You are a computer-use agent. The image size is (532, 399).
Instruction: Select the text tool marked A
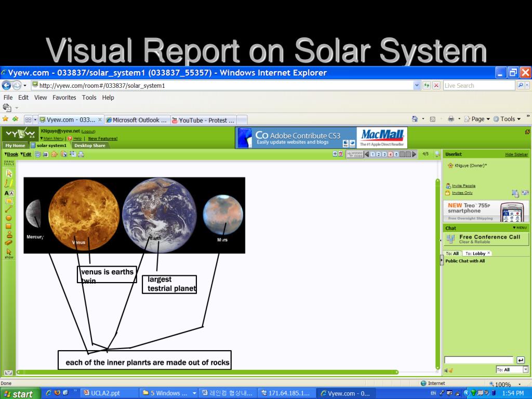coord(9,193)
